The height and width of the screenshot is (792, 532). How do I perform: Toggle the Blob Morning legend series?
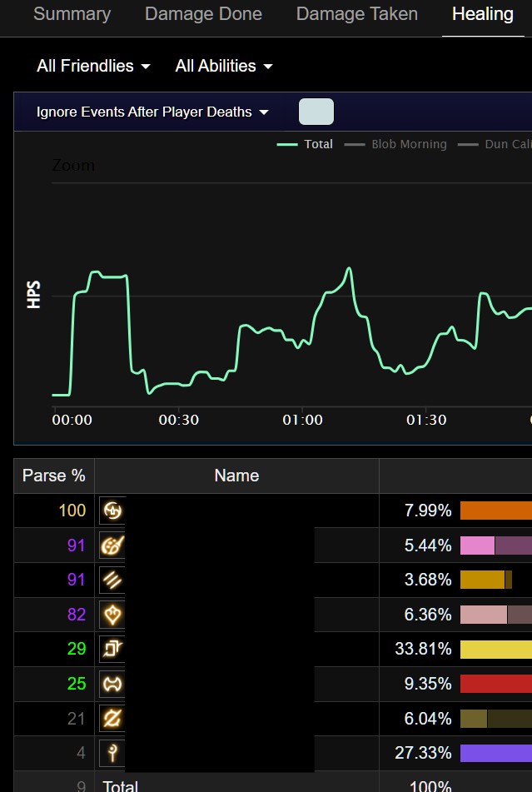[395, 144]
